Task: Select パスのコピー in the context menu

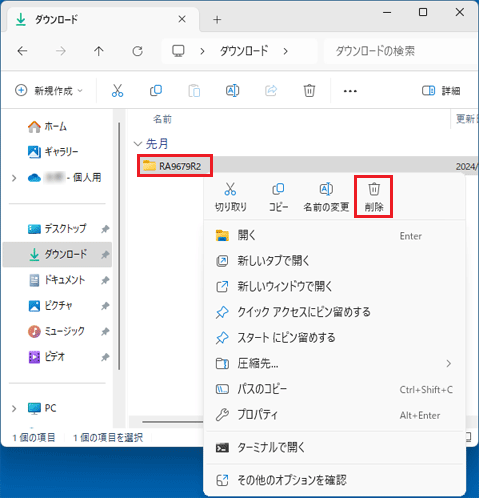Action: point(334,389)
